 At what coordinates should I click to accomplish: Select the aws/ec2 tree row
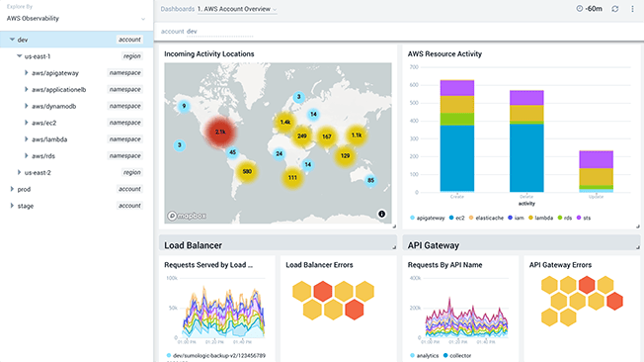(76, 123)
